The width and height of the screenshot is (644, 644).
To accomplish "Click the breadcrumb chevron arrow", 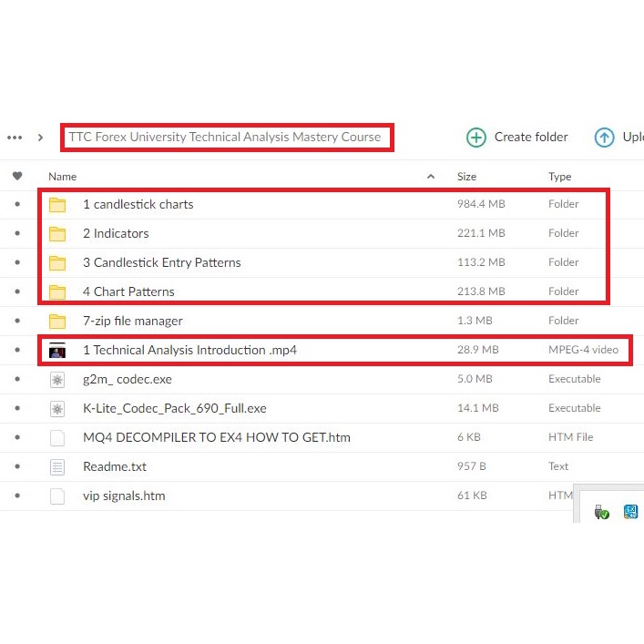I will coord(40,138).
